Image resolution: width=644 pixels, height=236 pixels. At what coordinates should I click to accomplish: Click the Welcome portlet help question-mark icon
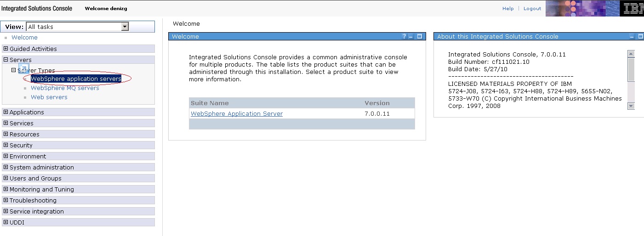pos(404,36)
